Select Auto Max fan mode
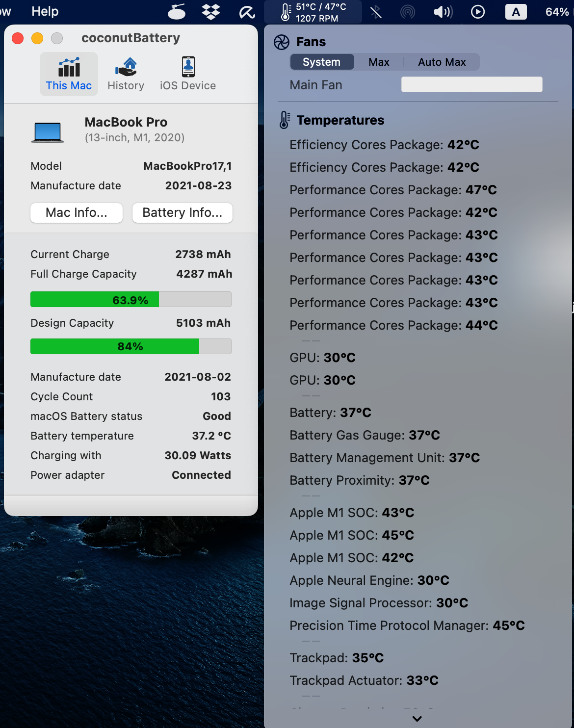This screenshot has height=728, width=574. 442,62
